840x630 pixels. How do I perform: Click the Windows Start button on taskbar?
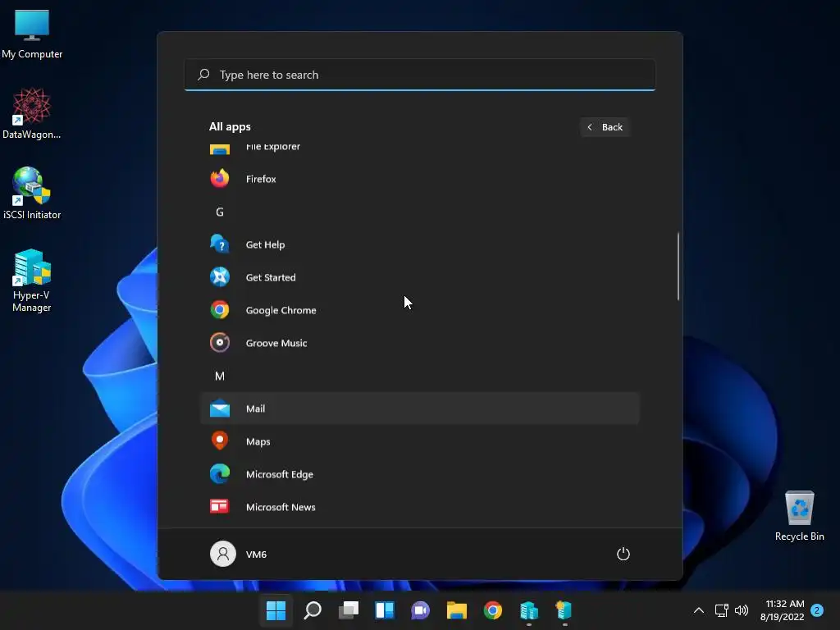276,610
